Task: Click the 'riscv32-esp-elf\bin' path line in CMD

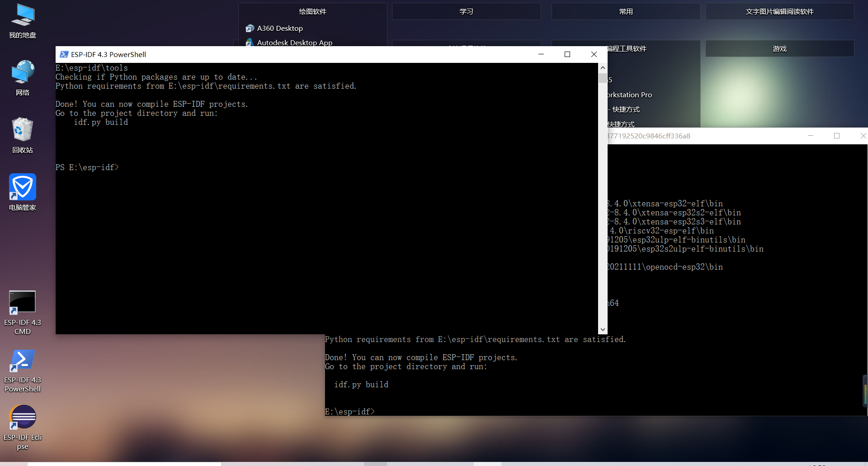Action: (661, 231)
